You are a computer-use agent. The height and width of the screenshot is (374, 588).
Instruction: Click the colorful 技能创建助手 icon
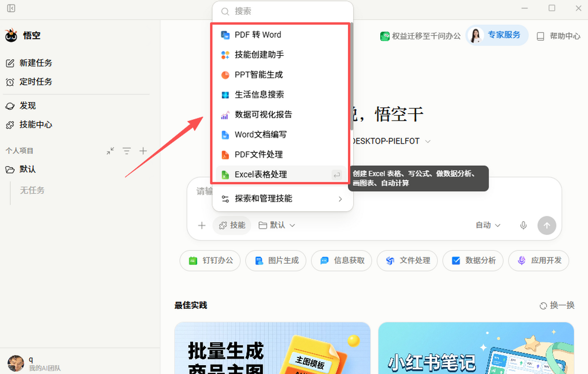pos(225,55)
